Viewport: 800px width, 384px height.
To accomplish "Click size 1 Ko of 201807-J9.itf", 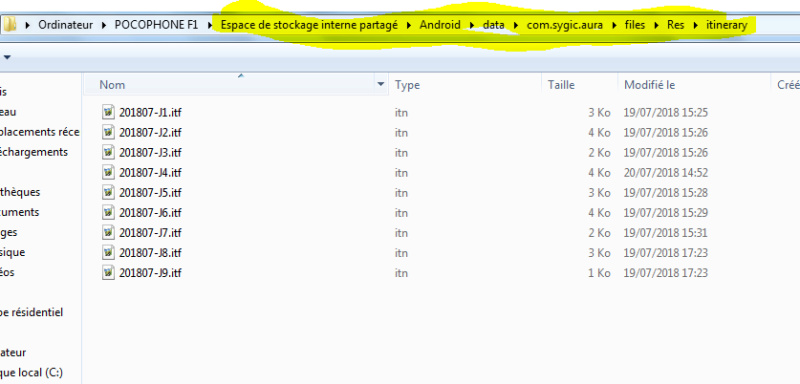I will 599,273.
